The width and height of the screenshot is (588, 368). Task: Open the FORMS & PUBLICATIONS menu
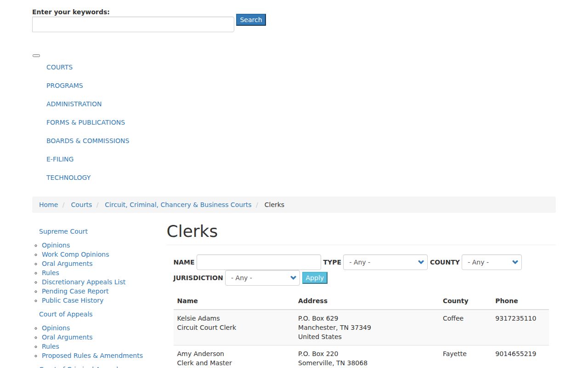85,122
